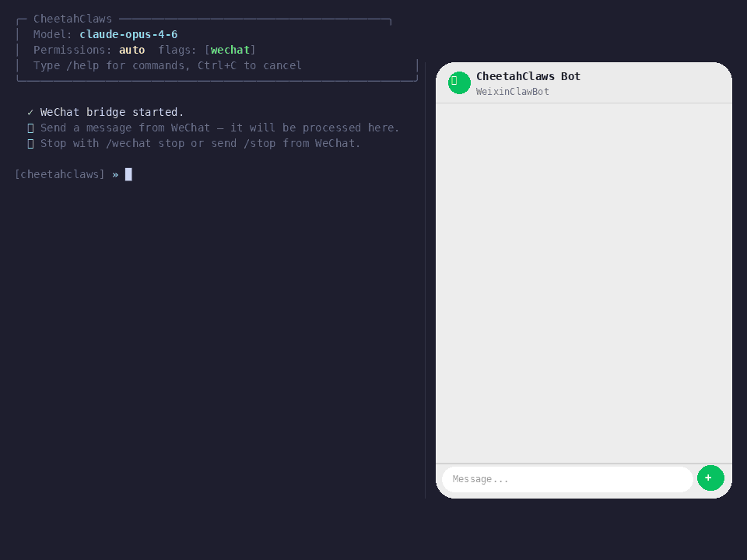Click the 'Stop with /wechat stop' line
This screenshot has width=747, height=560.
(200, 143)
